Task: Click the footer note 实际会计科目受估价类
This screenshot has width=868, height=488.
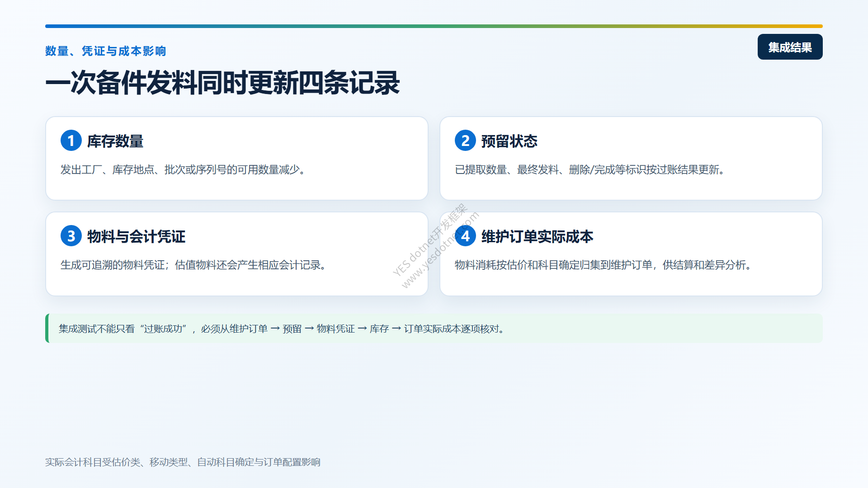Action: click(x=93, y=462)
